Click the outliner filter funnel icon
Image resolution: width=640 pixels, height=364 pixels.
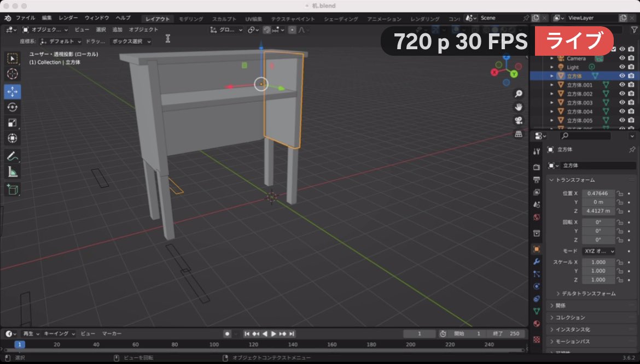[634, 30]
